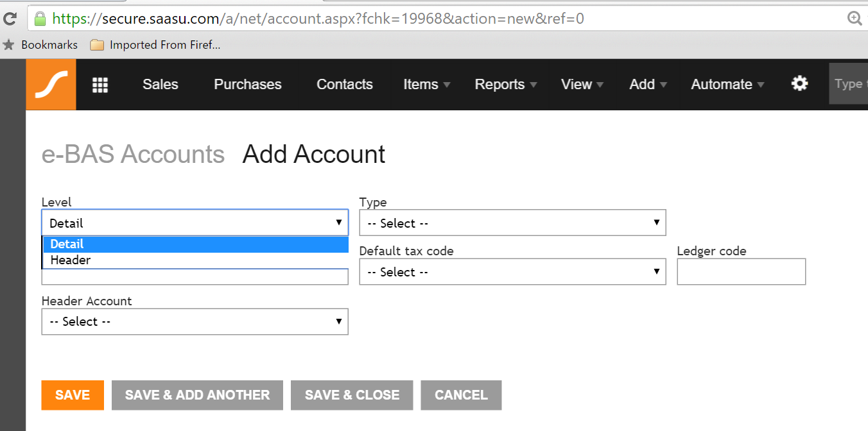Click the Type field label

coord(373,202)
